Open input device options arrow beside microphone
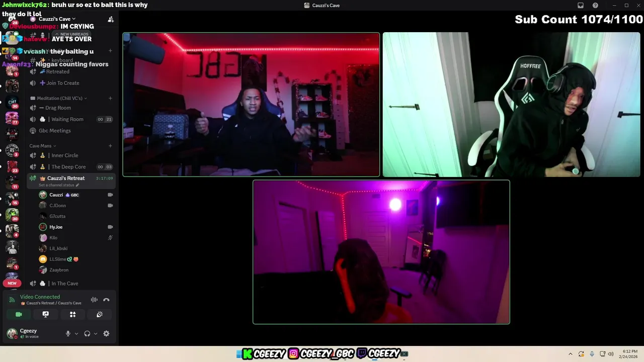The height and width of the screenshot is (362, 644). (x=76, y=334)
